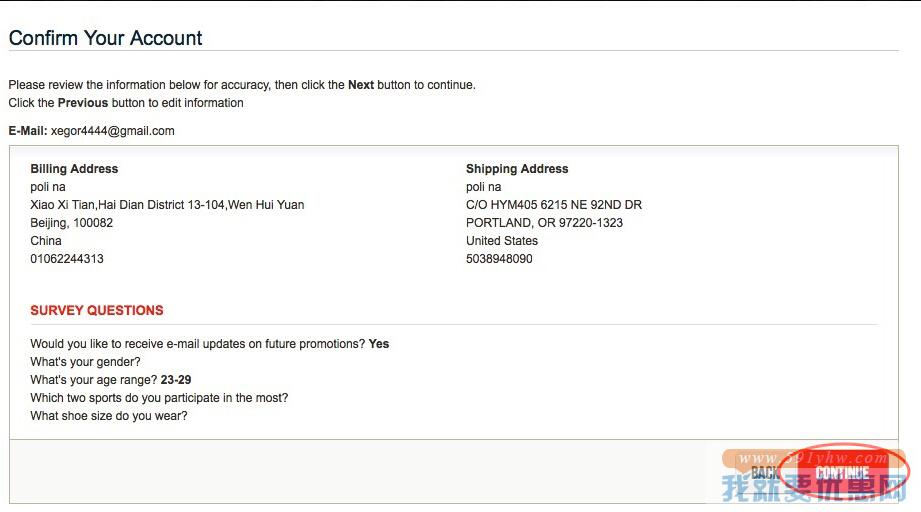
Task: Select the Billing Address heading
Action: 74,169
